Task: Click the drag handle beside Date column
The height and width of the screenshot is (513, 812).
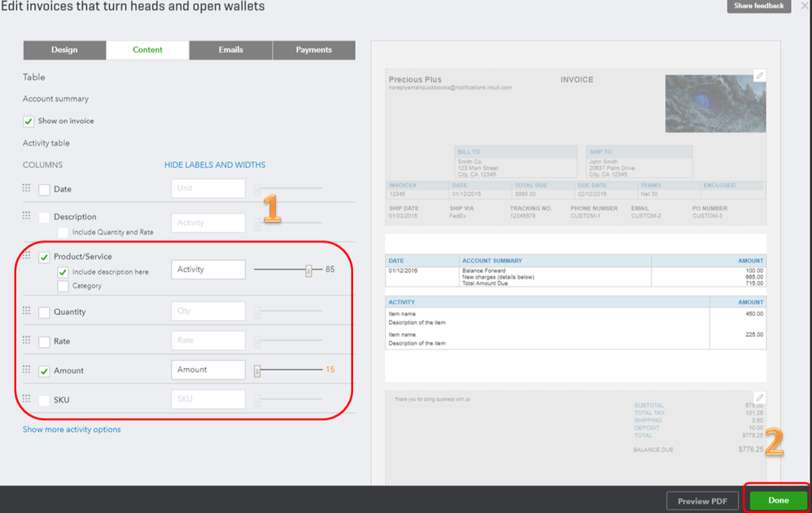Action: click(x=26, y=187)
